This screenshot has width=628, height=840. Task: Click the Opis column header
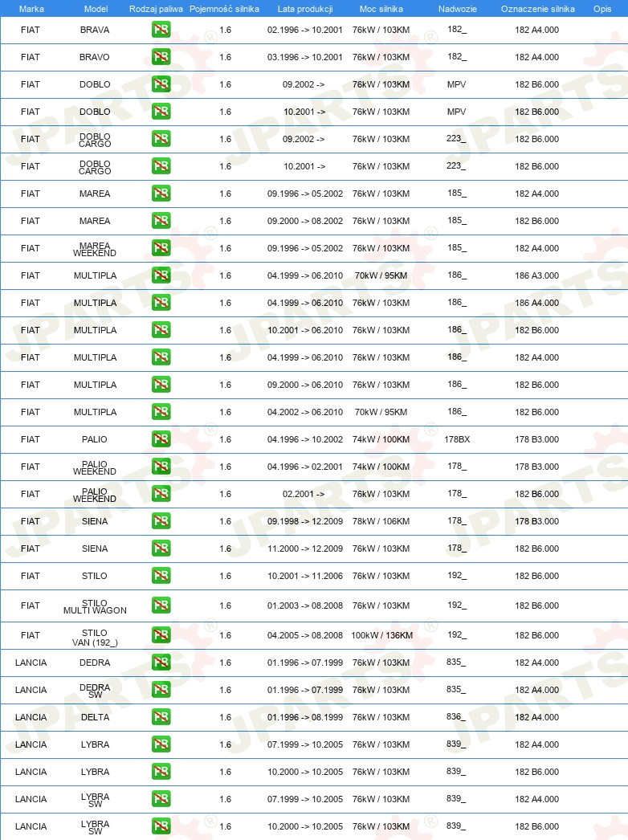coord(602,9)
